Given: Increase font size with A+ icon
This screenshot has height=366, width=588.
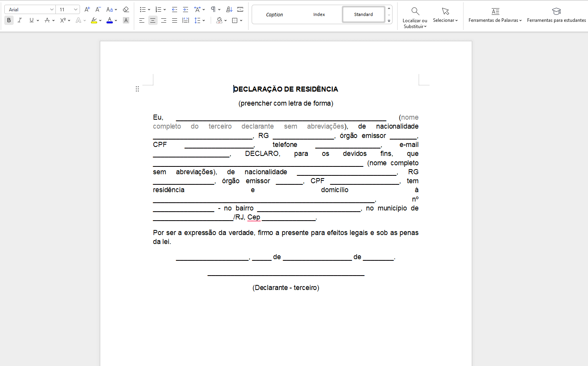Looking at the screenshot, I should (87, 9).
